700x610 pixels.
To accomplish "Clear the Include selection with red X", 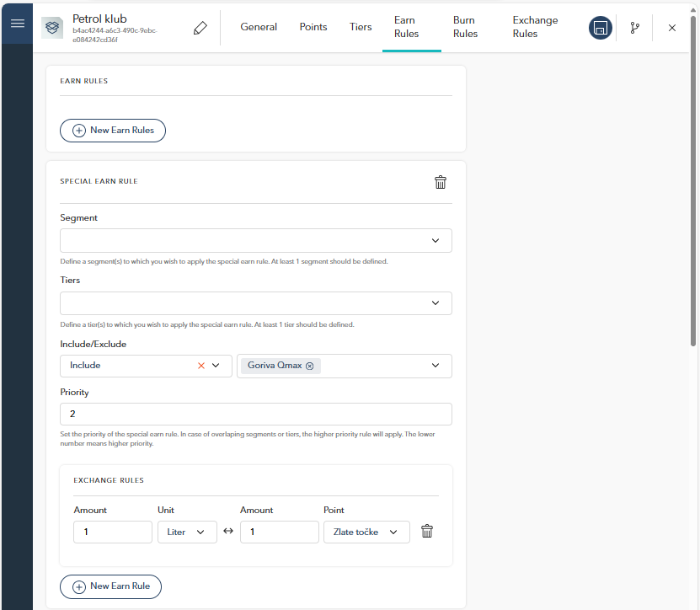I will (x=200, y=366).
